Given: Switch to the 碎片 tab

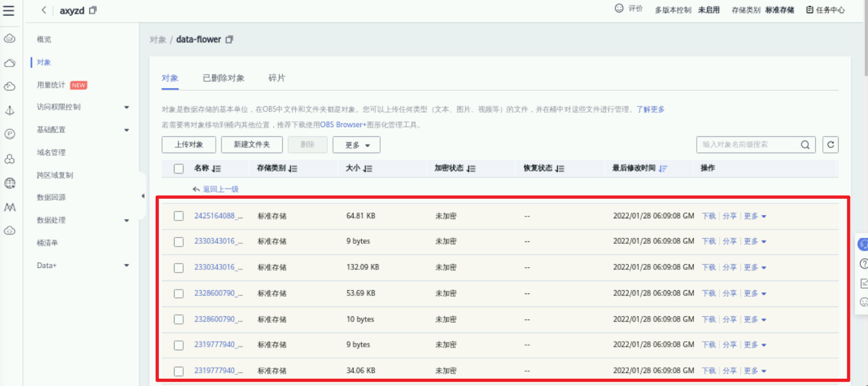Looking at the screenshot, I should (x=276, y=78).
